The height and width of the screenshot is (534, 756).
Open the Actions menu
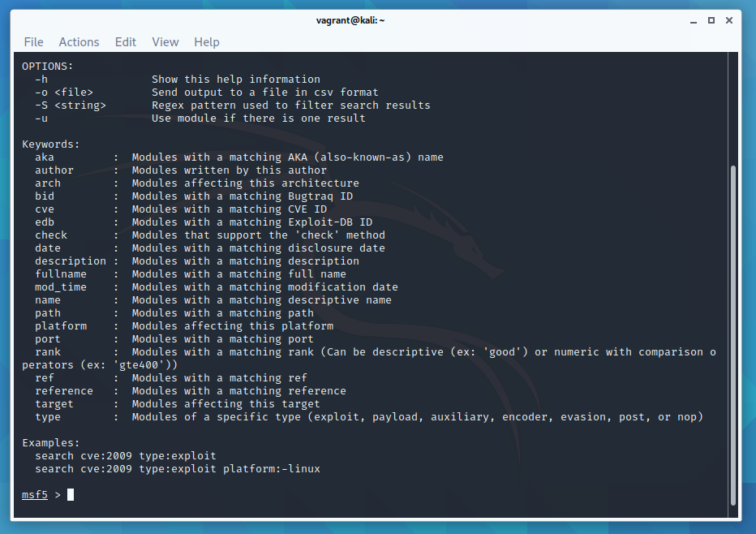point(79,41)
